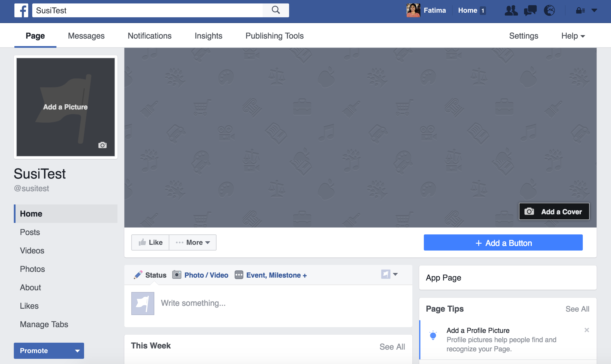Open Photos in the left sidebar
Screen dimensions: 611x364
coord(33,269)
